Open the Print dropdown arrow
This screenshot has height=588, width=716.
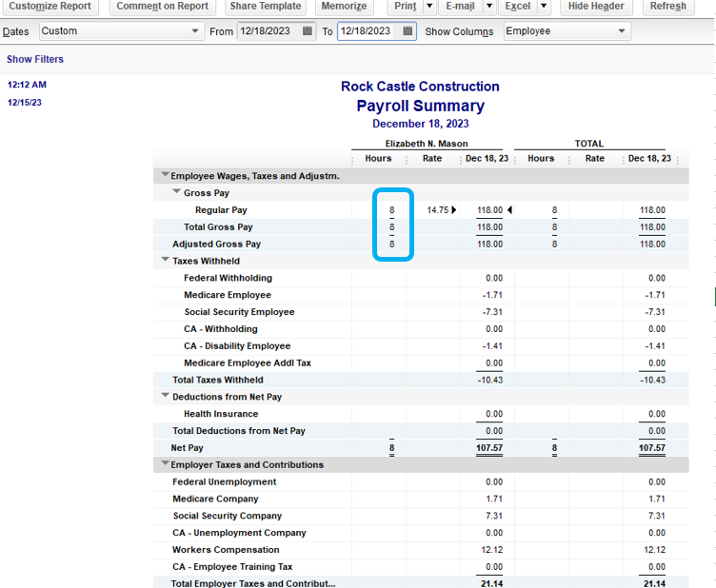[x=429, y=7]
